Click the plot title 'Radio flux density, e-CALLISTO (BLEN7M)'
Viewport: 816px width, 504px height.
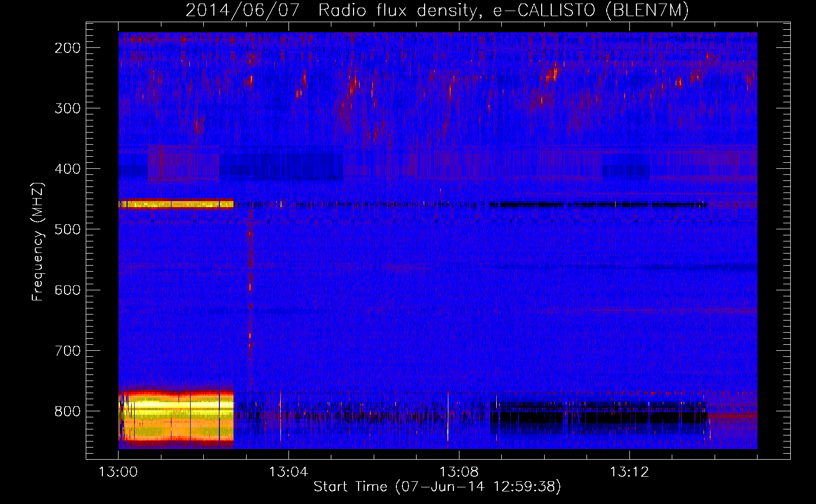pyautogui.click(x=503, y=11)
